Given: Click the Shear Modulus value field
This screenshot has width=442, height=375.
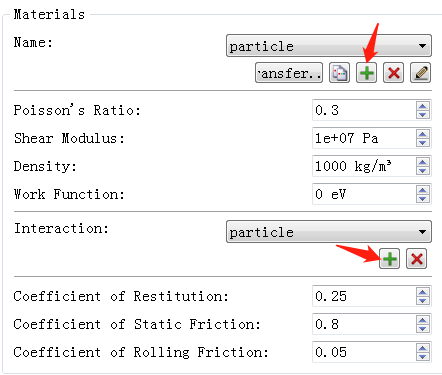Looking at the screenshot, I should tap(364, 138).
